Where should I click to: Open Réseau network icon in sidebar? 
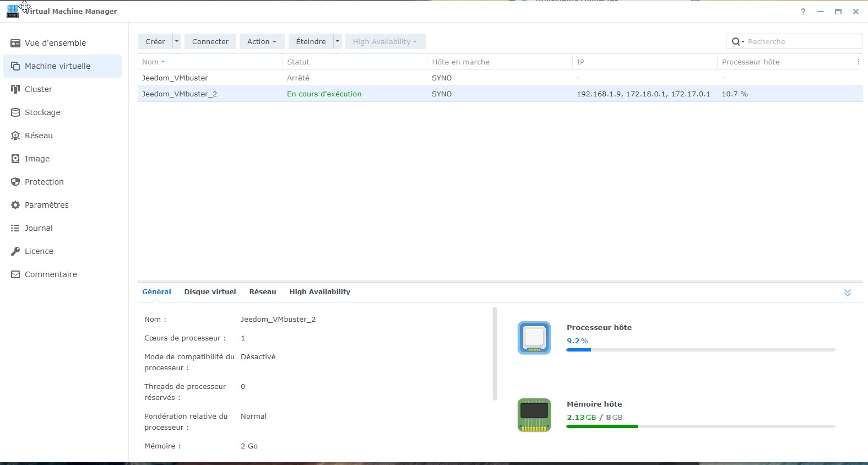(15, 136)
